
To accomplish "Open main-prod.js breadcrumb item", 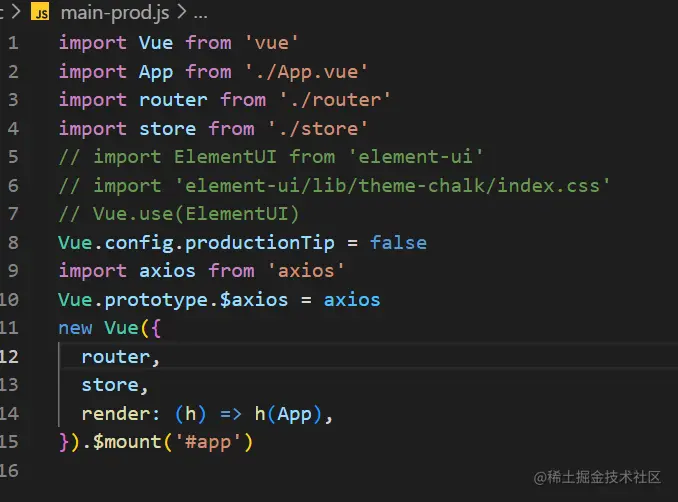I will [x=115, y=13].
